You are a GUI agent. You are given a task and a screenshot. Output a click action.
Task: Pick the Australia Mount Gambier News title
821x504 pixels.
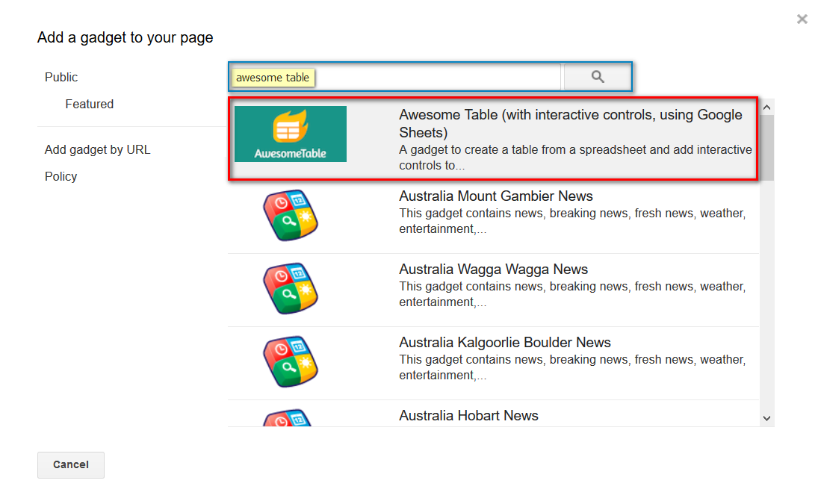[x=496, y=196]
